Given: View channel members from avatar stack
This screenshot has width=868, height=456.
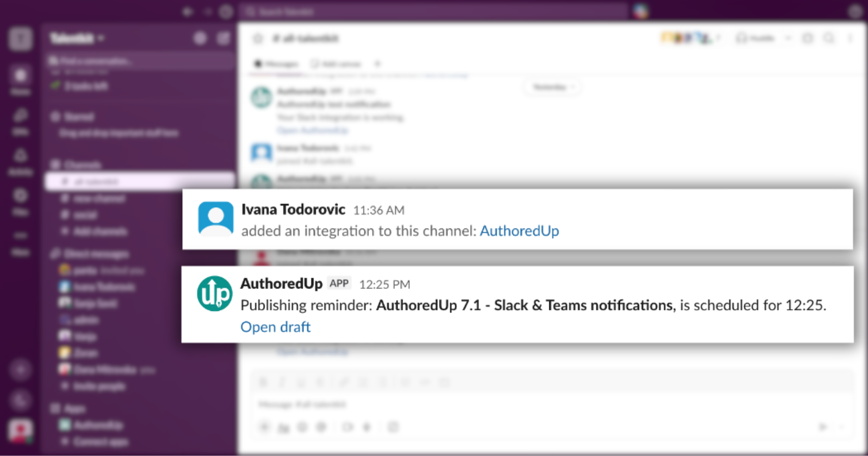Looking at the screenshot, I should (690, 39).
